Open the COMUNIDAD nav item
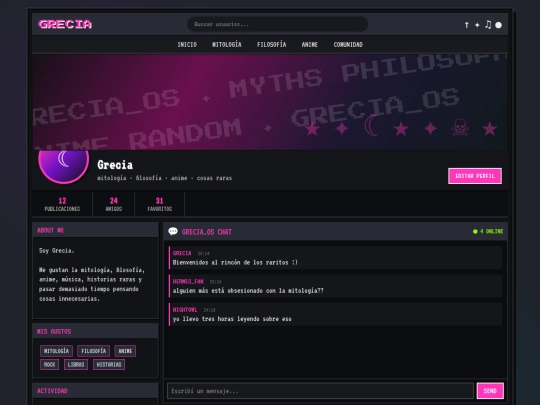Viewport: 540px width, 405px height. [x=348, y=44]
